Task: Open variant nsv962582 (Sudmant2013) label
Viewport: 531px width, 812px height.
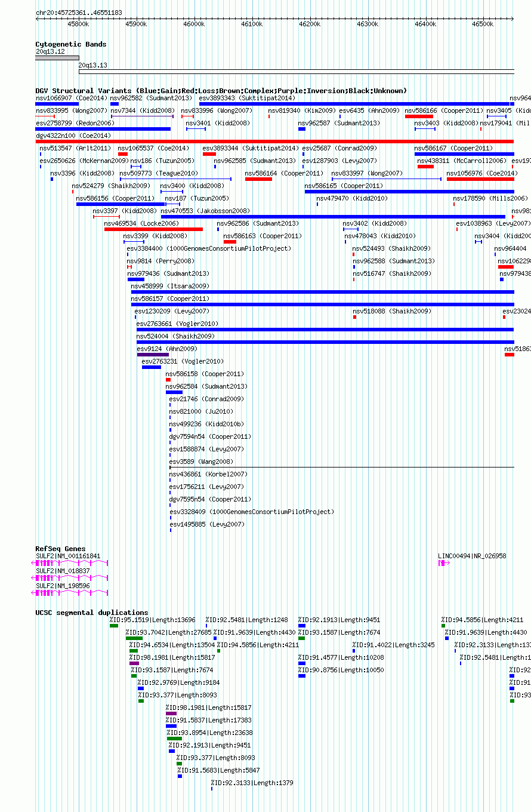Action: pos(152,98)
